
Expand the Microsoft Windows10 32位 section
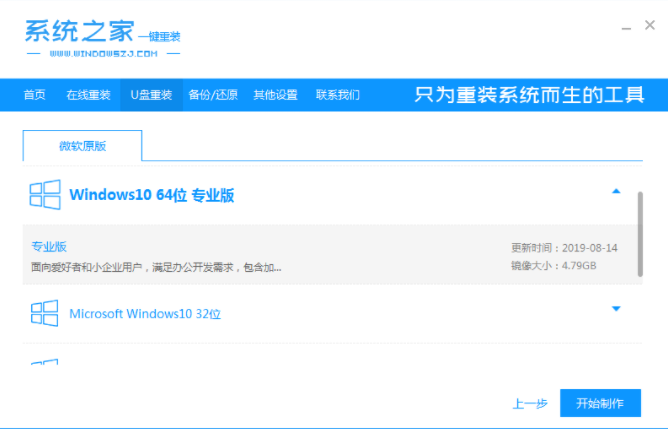616,309
